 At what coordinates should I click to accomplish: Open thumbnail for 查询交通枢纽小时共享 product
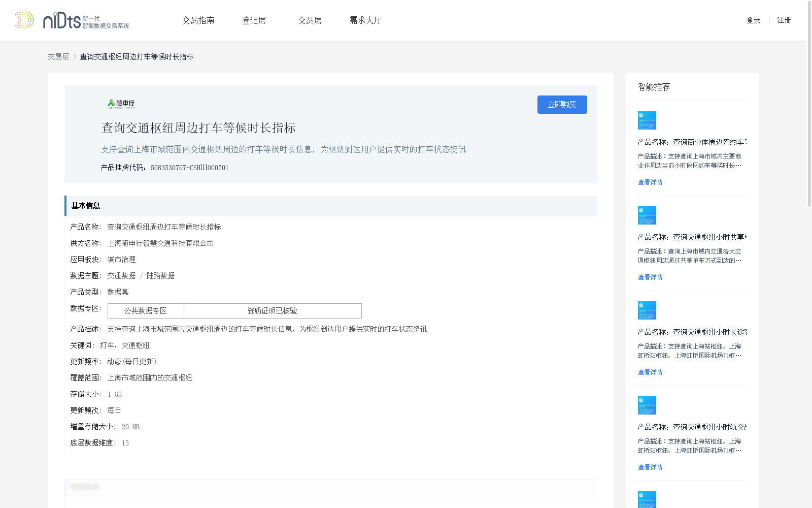coord(647,215)
